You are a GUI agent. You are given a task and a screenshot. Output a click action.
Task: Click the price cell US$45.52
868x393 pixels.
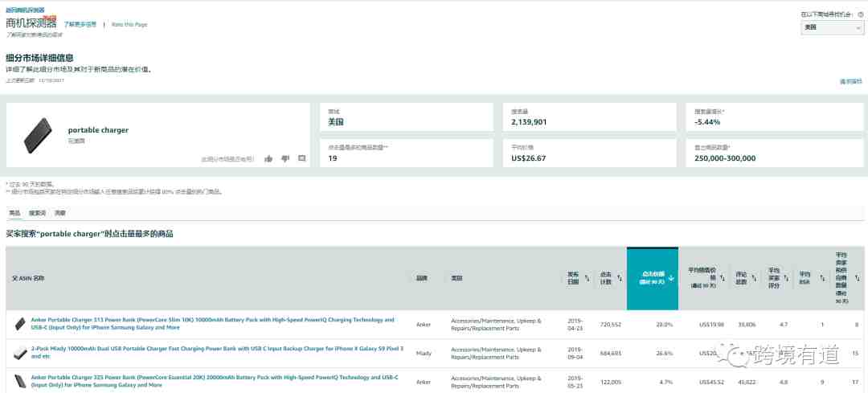(711, 382)
